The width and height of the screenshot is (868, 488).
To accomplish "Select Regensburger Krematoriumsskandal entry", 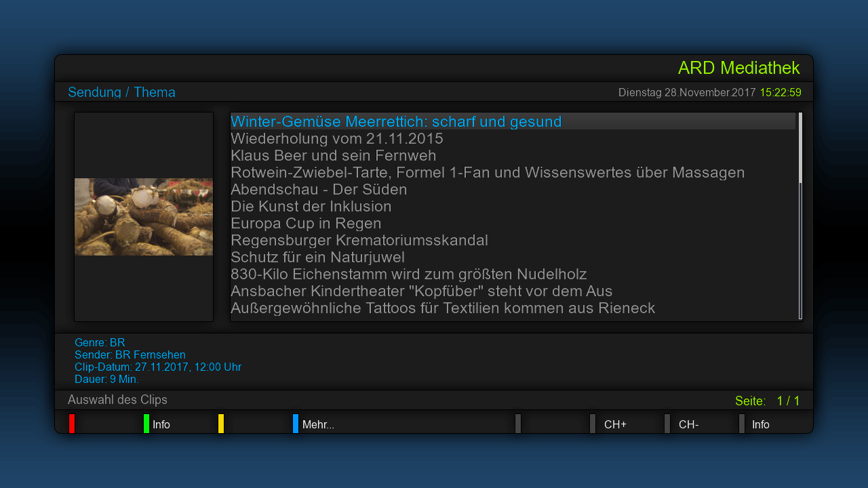I will [359, 241].
